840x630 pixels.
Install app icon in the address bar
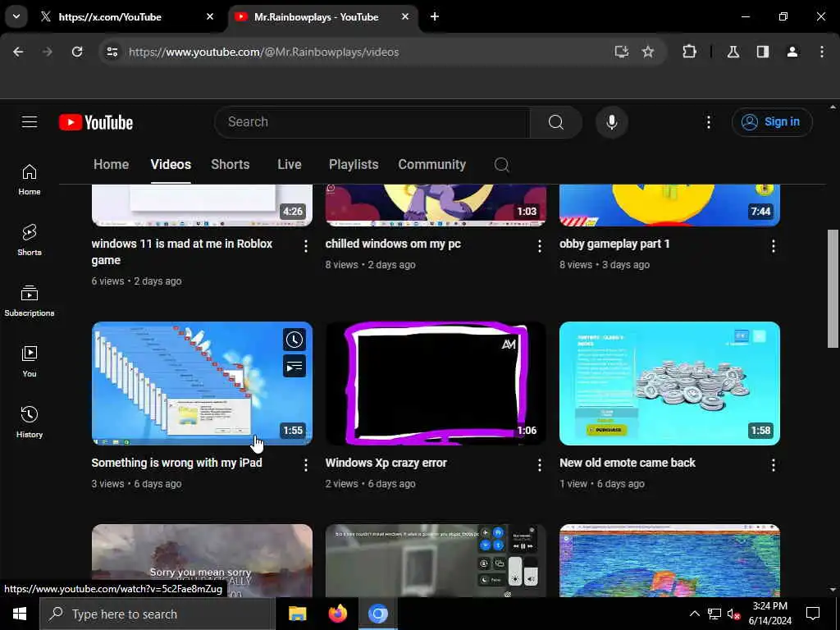622,52
